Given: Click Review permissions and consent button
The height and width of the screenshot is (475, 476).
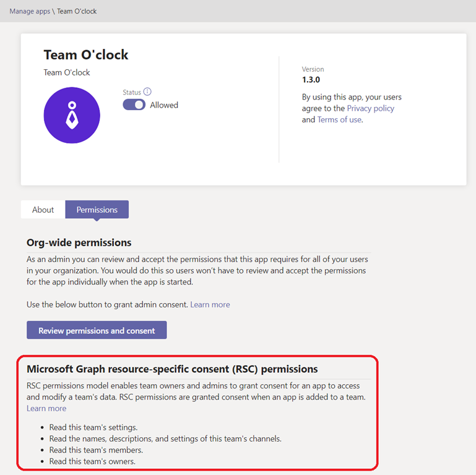Looking at the screenshot, I should click(97, 330).
